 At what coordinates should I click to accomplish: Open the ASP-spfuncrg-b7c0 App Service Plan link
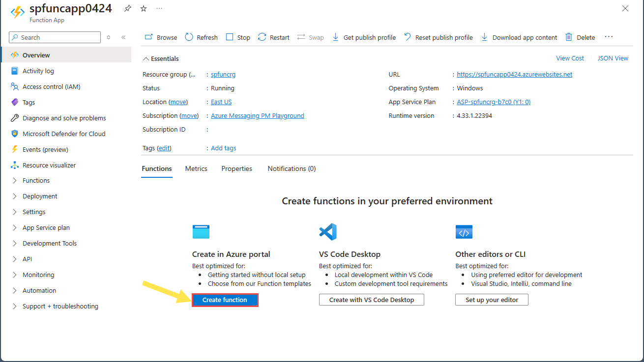point(494,102)
